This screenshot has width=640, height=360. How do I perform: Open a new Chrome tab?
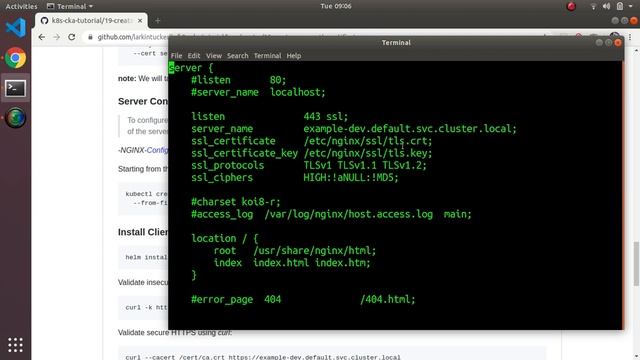pyautogui.click(x=158, y=20)
